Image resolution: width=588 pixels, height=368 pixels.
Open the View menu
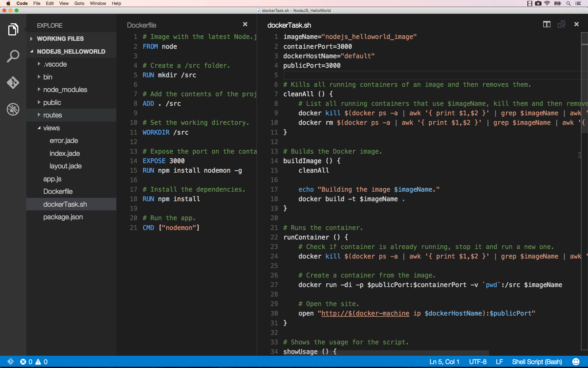click(64, 3)
